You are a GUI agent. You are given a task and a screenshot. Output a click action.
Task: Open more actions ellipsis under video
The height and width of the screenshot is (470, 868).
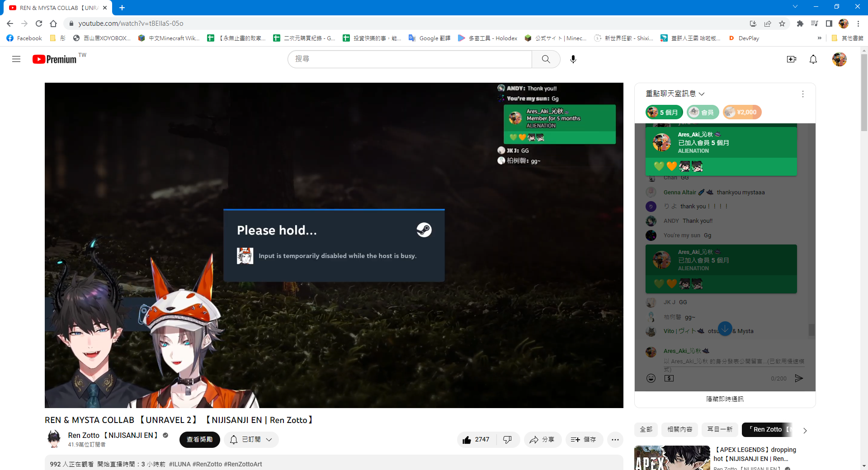click(x=615, y=440)
